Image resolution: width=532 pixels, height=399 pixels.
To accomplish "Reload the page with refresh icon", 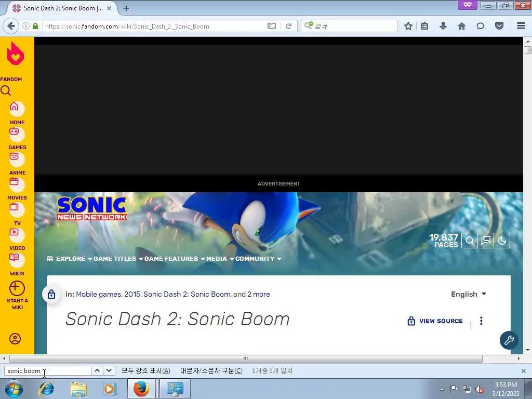I will tap(288, 26).
